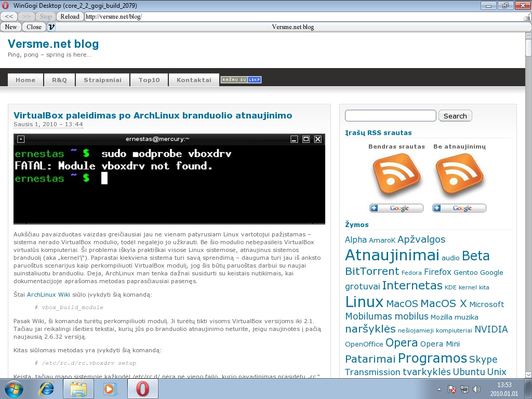Click the page scrollbar up arrow

coord(528,36)
